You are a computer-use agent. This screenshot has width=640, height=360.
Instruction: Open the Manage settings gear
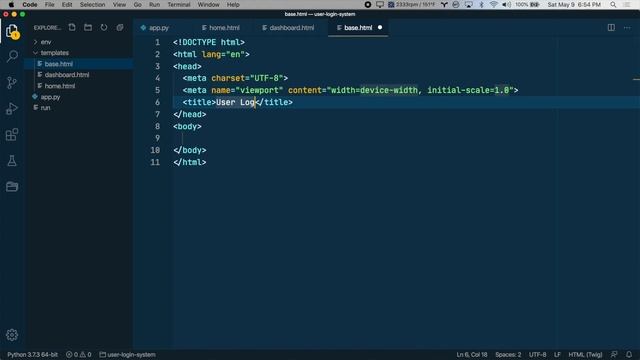coord(12,335)
